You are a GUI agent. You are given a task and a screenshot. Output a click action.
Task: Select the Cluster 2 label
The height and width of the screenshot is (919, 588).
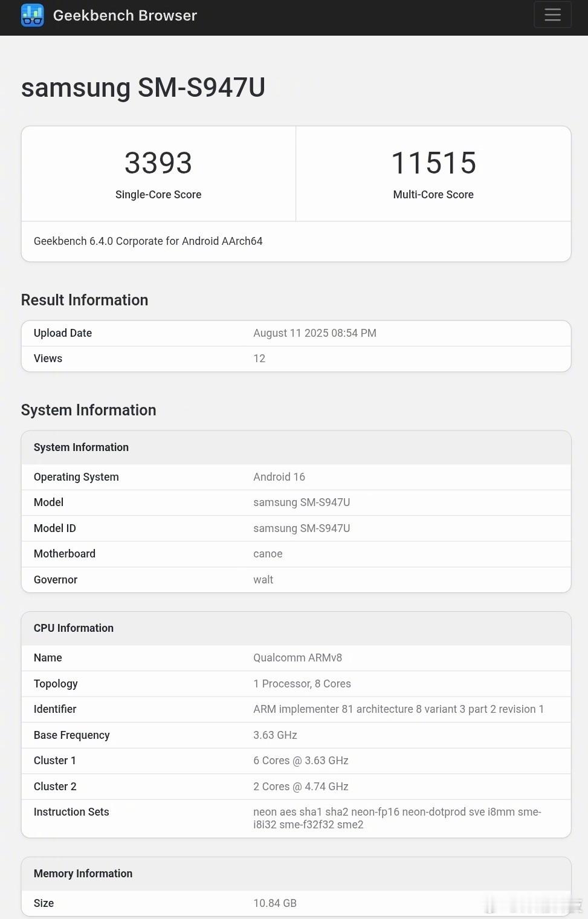pyautogui.click(x=55, y=787)
